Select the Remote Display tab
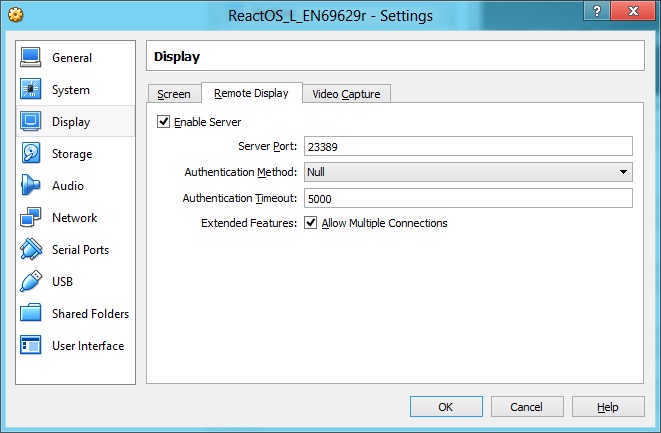 click(252, 93)
